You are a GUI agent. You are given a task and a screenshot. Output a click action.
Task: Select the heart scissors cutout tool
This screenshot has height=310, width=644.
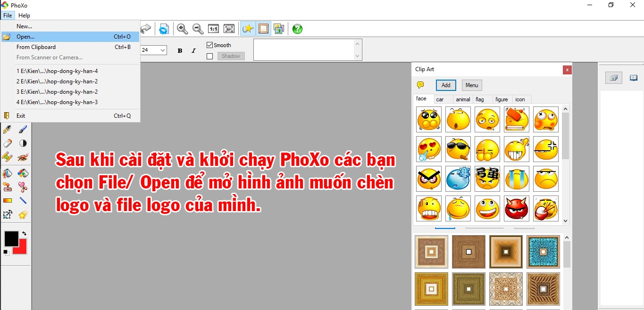tap(23, 187)
